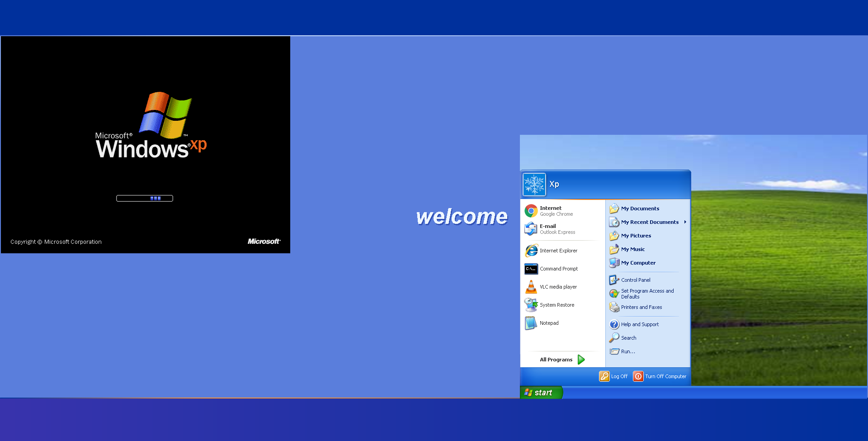868x441 pixels.
Task: Click the boot screen loading progress bar
Action: pos(145,198)
